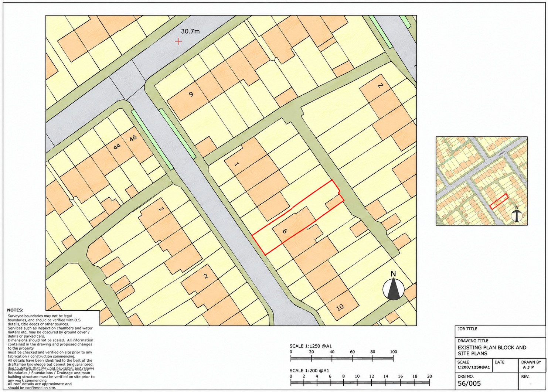
Task: Select the 'Surveyed boundaries may not be legal' line
Action: [x=40, y=316]
